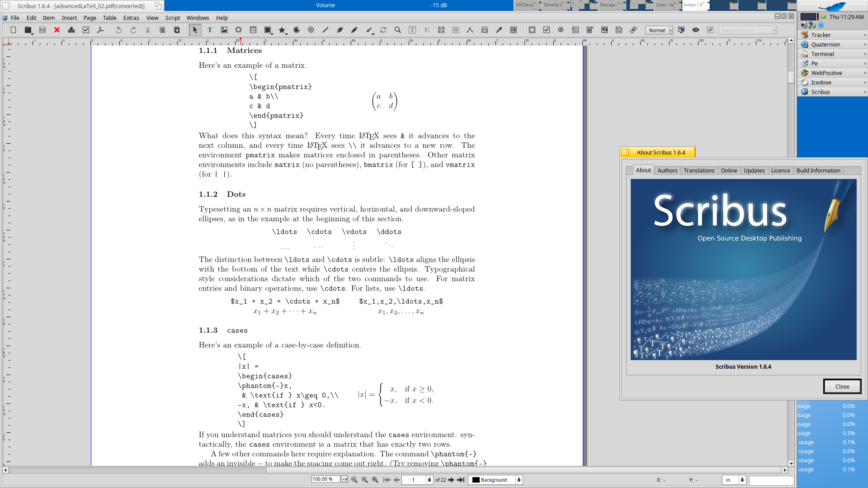The image size is (868, 488).
Task: Insert a Link Annotation
Action: 633,30
